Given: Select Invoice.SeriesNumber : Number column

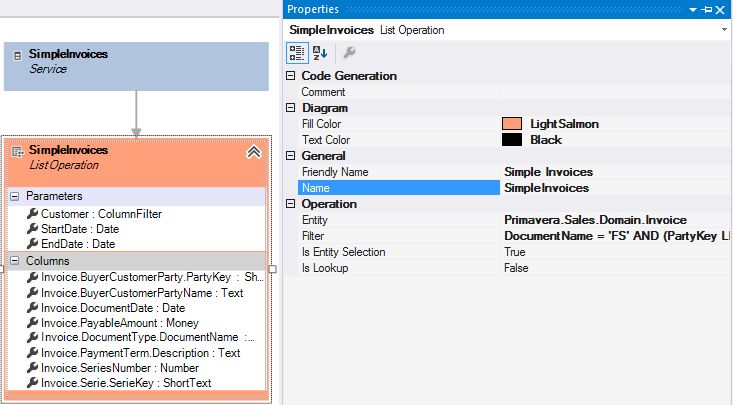Looking at the screenshot, I should (120, 368).
